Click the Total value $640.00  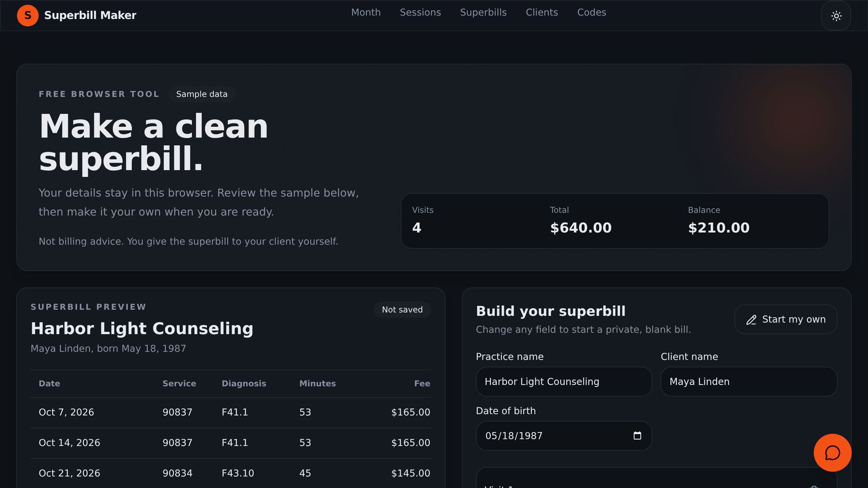point(581,228)
